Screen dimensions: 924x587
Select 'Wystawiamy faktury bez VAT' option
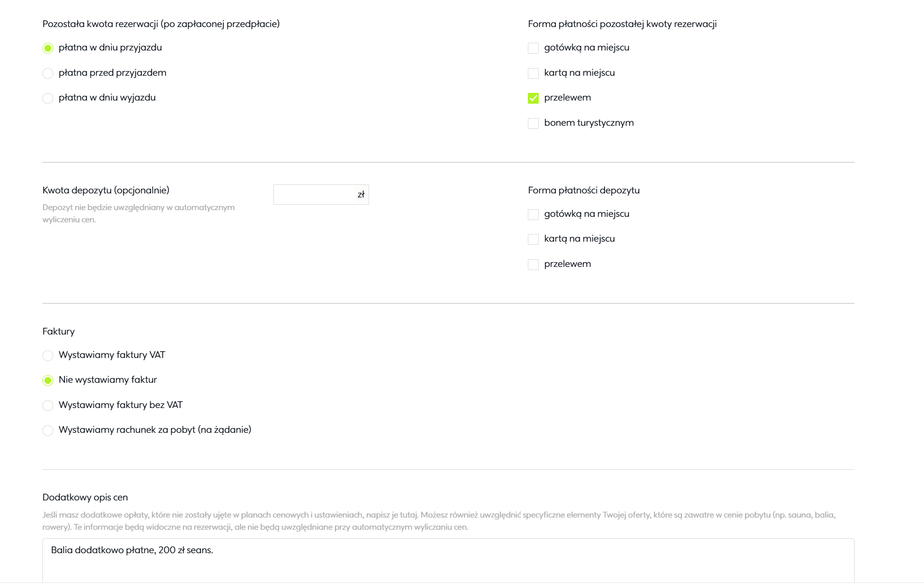tap(48, 406)
